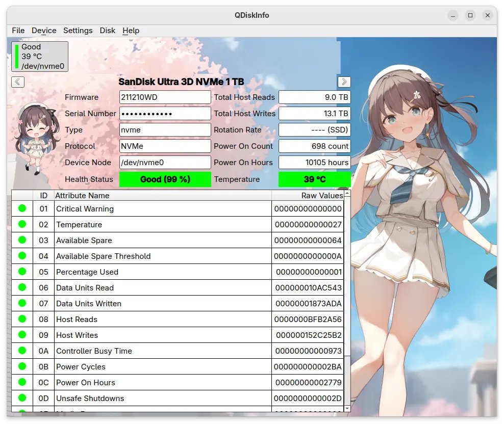Select the /dev/nvme0 disk tile

point(40,57)
